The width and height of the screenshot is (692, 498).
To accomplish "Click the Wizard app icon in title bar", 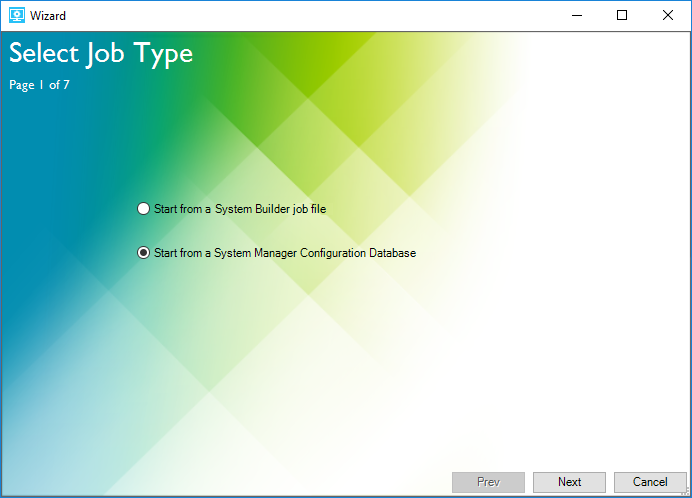I will [17, 15].
